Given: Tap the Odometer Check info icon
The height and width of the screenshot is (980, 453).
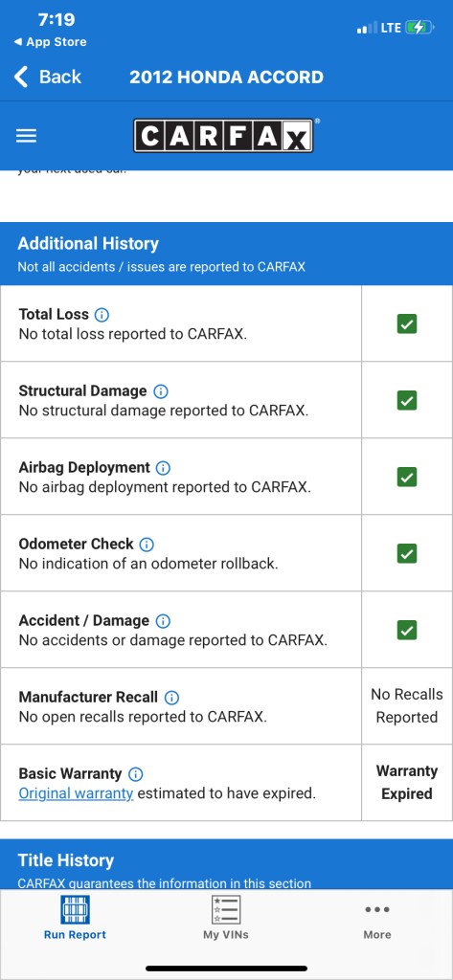Looking at the screenshot, I should [x=147, y=545].
